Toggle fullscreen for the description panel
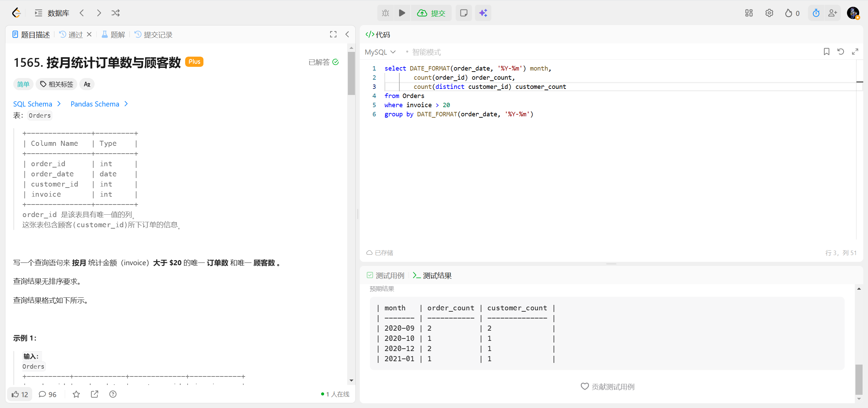 (333, 34)
